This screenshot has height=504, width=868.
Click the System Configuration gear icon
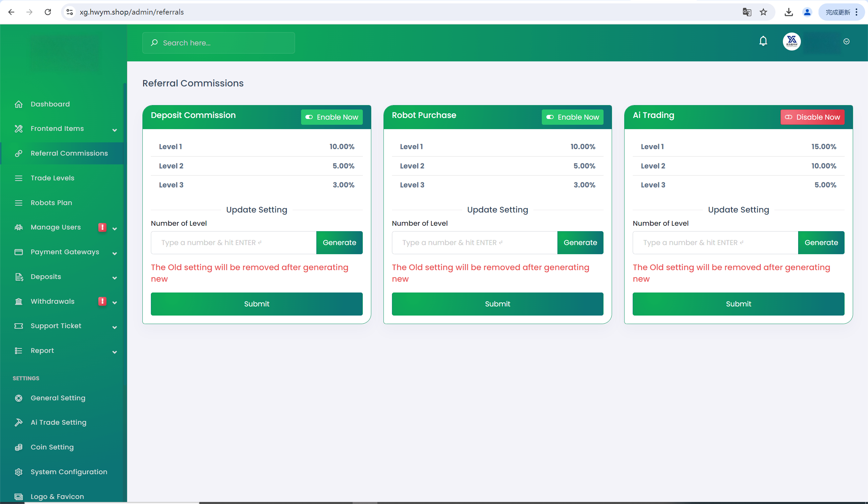pos(19,472)
